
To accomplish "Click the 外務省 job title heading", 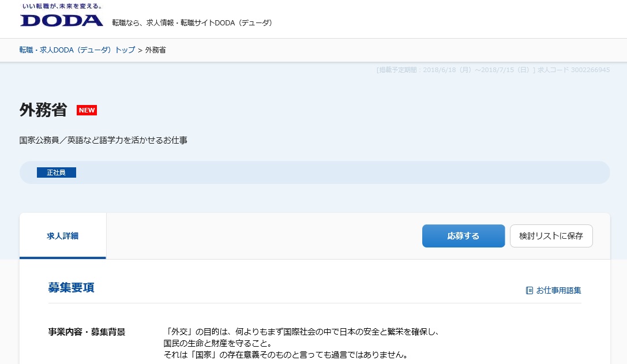I will 43,110.
